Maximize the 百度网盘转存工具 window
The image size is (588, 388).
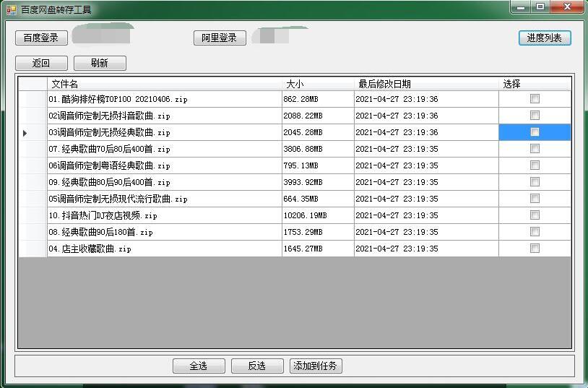coord(540,7)
